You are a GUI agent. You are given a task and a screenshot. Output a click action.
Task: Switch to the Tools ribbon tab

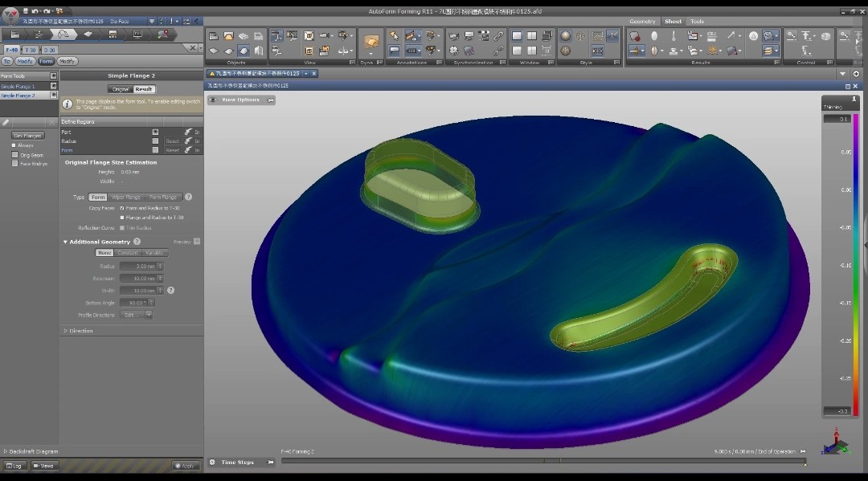[697, 21]
